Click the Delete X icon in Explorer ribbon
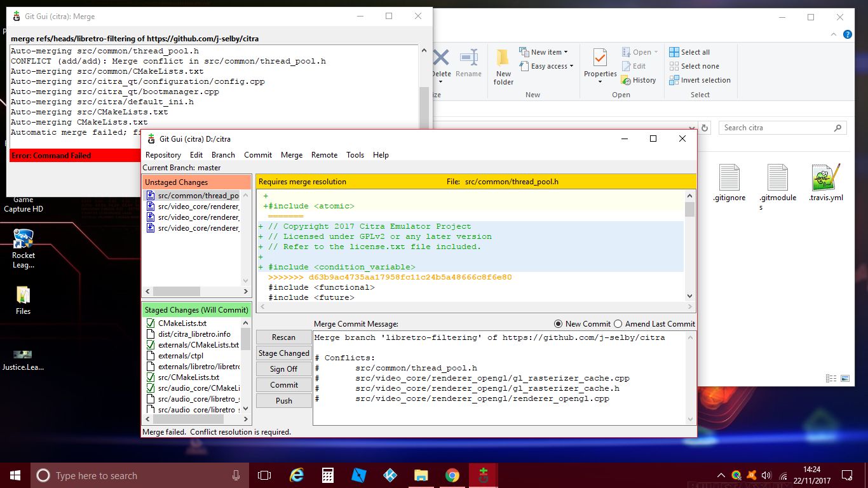The height and width of the screenshot is (488, 868). coord(440,58)
